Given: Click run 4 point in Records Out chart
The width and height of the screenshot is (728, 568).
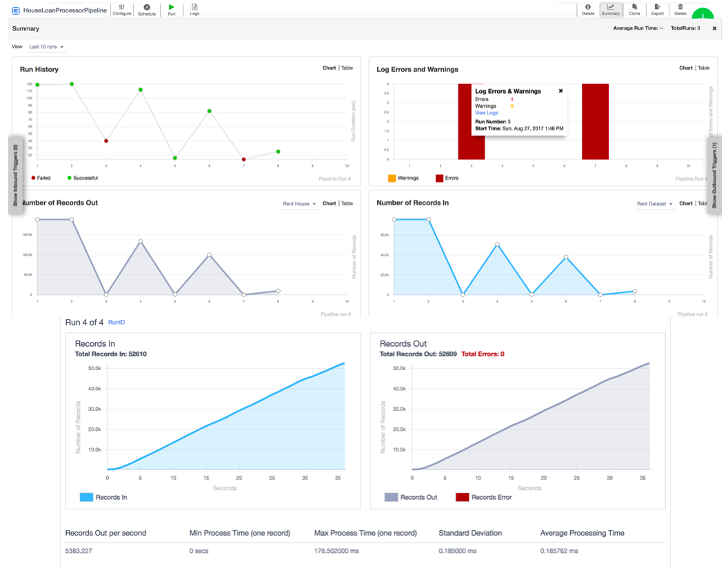Looking at the screenshot, I should 141,241.
